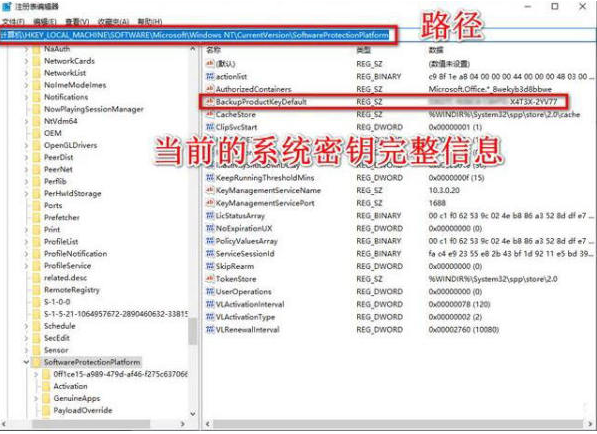Select the KeyManagementServiceName value icon

coord(210,190)
